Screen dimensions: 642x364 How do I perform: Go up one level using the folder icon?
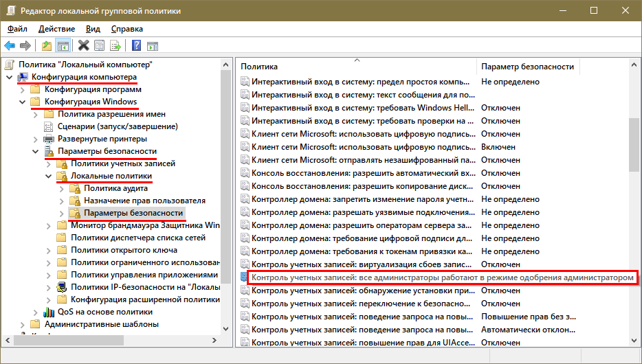tap(46, 46)
